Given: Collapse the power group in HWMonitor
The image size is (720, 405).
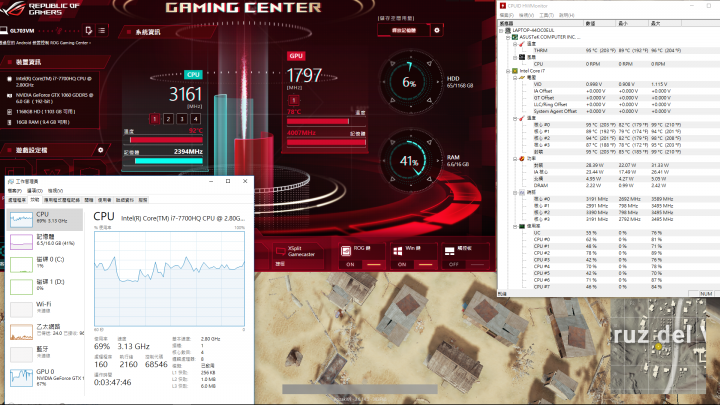Looking at the screenshot, I should (515, 159).
